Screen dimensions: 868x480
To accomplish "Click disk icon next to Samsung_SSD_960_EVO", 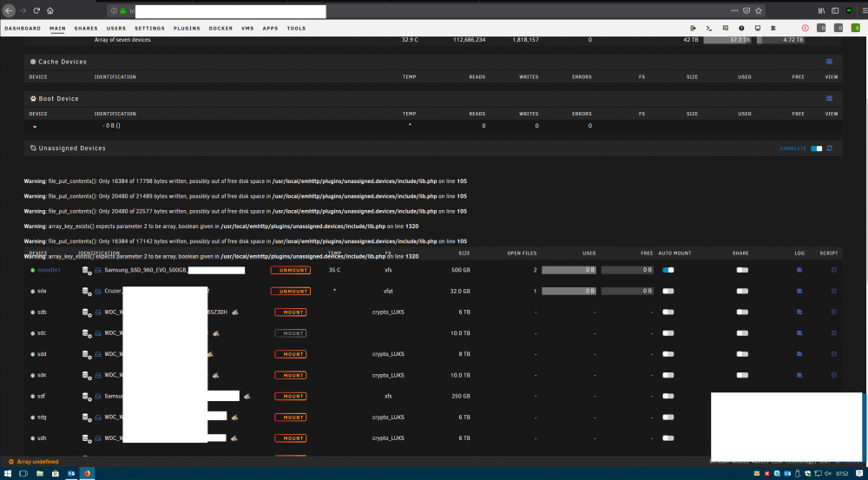I will 98,270.
